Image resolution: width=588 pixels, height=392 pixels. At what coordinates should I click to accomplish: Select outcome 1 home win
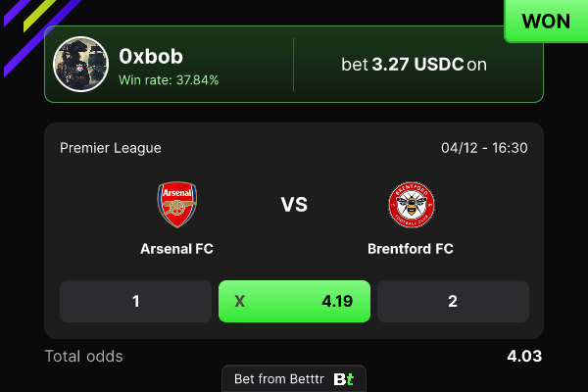coord(136,301)
